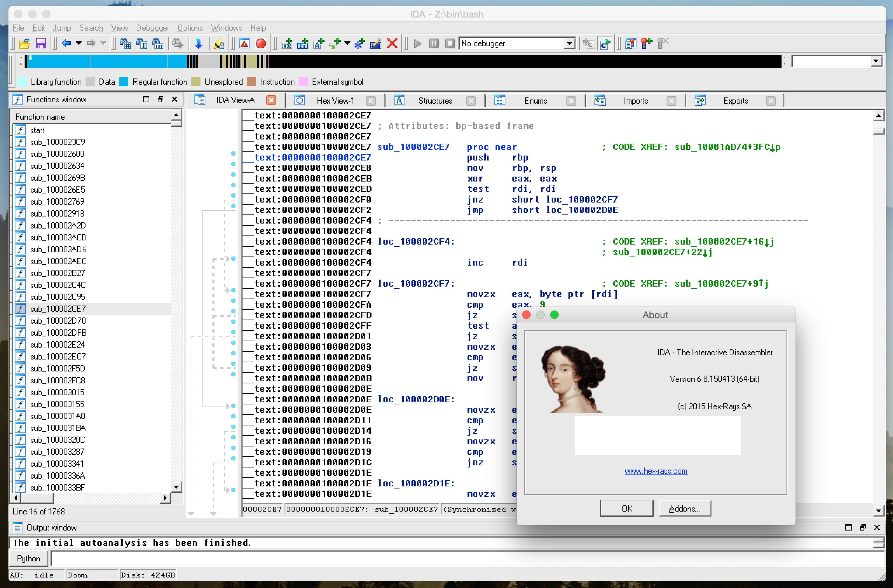Click the Regular function color swatch

coord(124,82)
